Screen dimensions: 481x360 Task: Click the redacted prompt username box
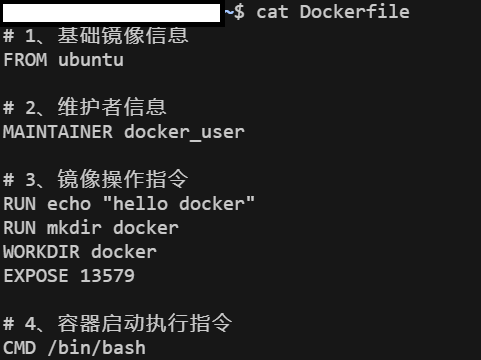[111, 13]
